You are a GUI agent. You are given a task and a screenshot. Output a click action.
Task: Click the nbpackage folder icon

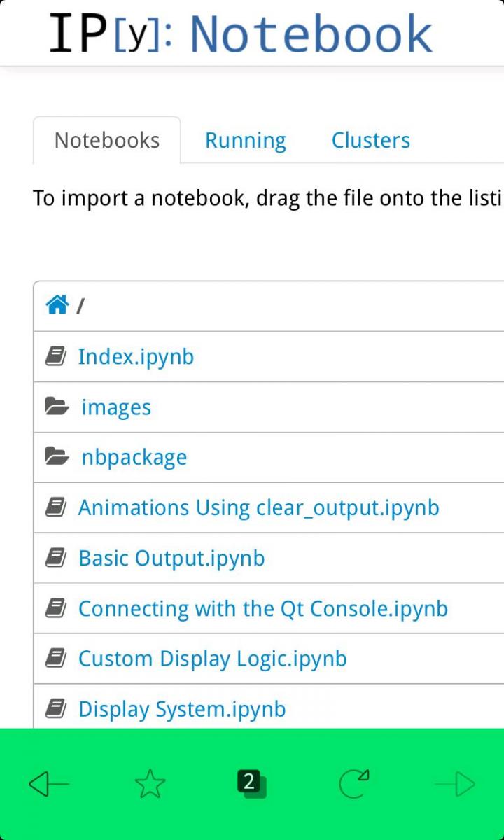coord(57,457)
